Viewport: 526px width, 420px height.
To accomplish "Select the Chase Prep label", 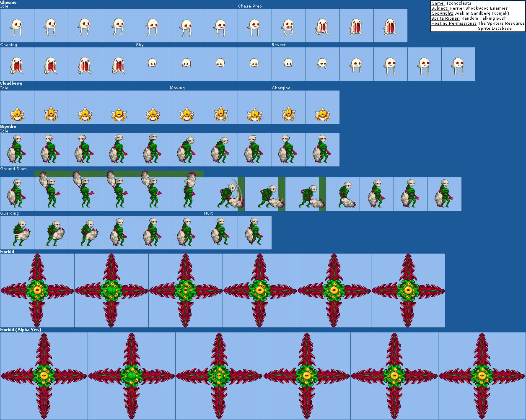I will tap(250, 6).
